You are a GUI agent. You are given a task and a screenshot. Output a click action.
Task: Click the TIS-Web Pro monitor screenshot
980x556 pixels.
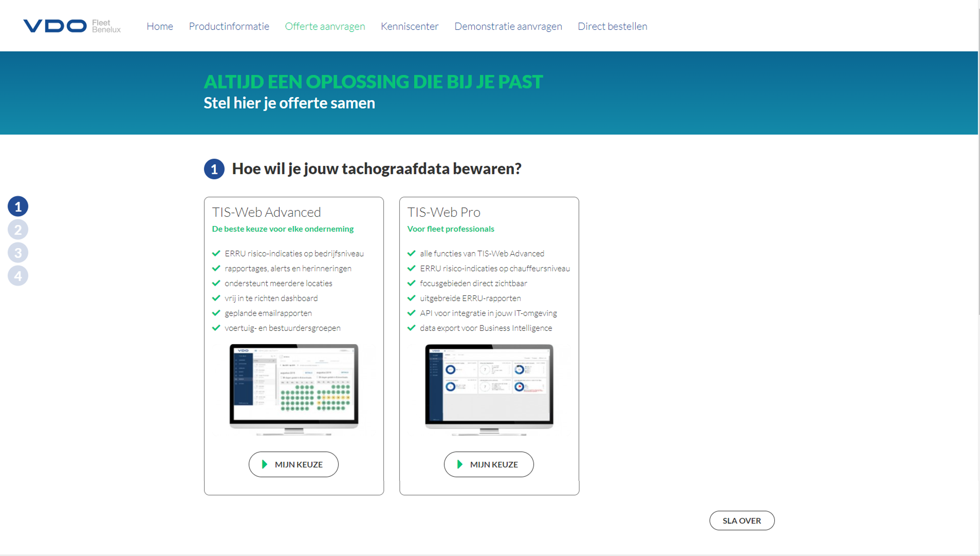(489, 389)
